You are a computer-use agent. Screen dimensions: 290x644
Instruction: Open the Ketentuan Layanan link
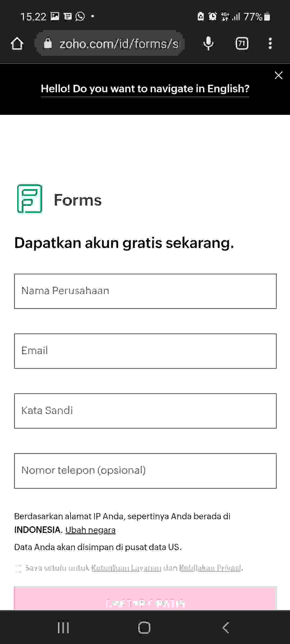pyautogui.click(x=126, y=568)
